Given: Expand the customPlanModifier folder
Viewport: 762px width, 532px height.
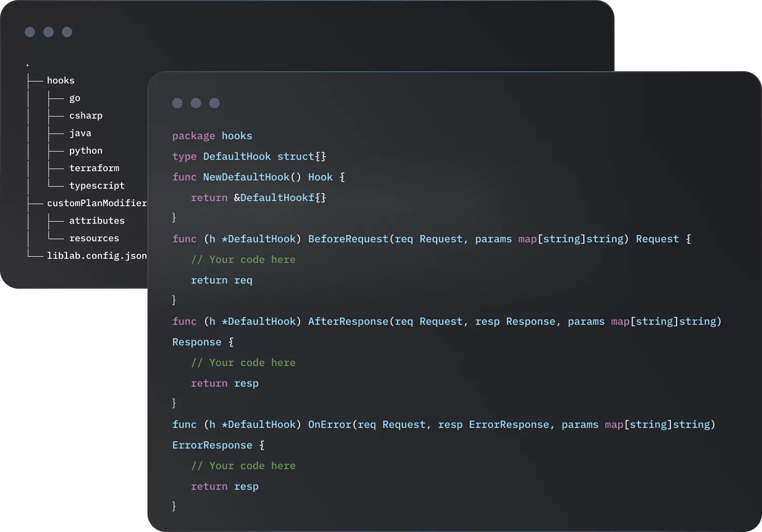Looking at the screenshot, I should click(97, 203).
